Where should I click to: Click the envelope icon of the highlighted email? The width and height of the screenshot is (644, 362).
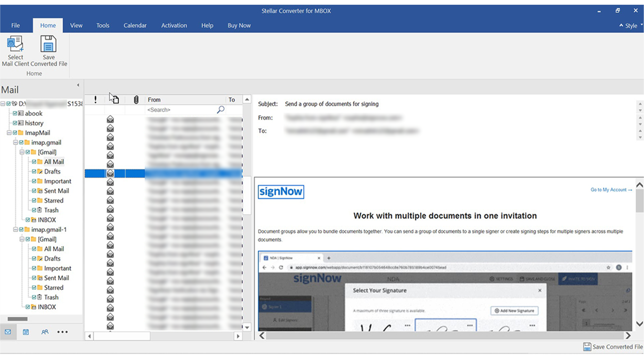click(x=110, y=173)
